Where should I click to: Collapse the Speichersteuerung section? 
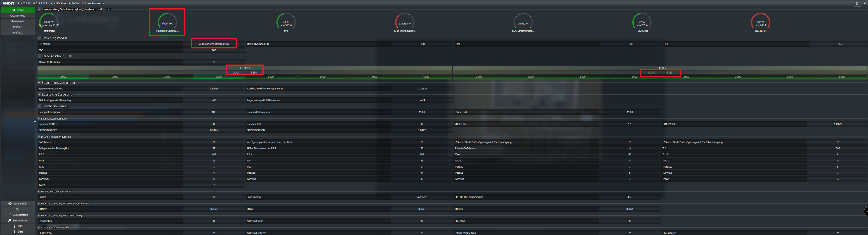39,106
